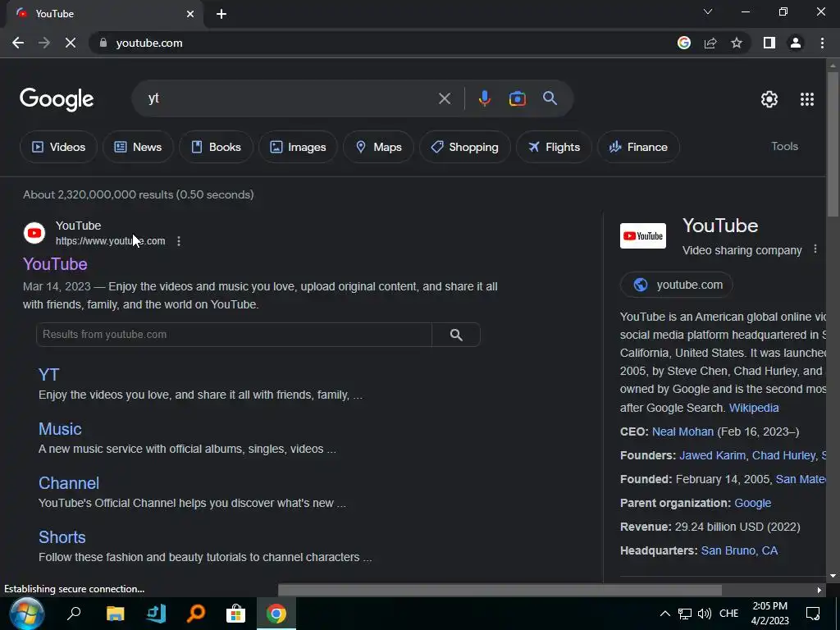Expand the tab search chevron
The image size is (840, 630).
(x=708, y=11)
